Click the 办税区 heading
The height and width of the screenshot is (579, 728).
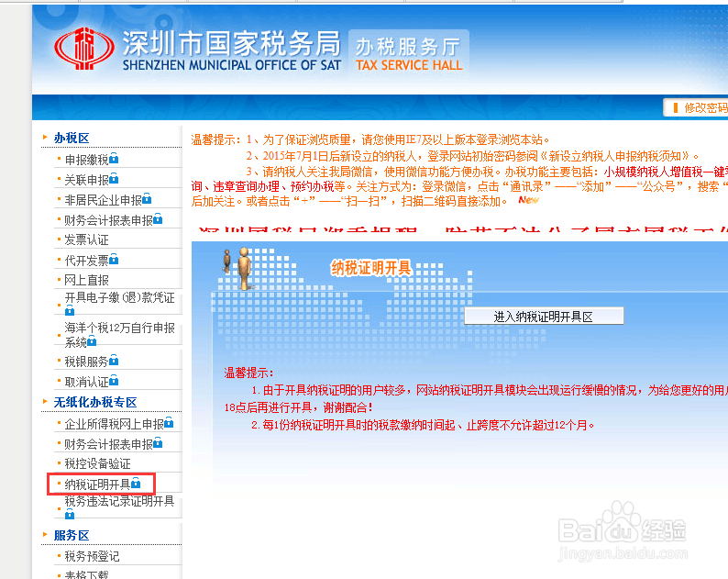(x=72, y=138)
